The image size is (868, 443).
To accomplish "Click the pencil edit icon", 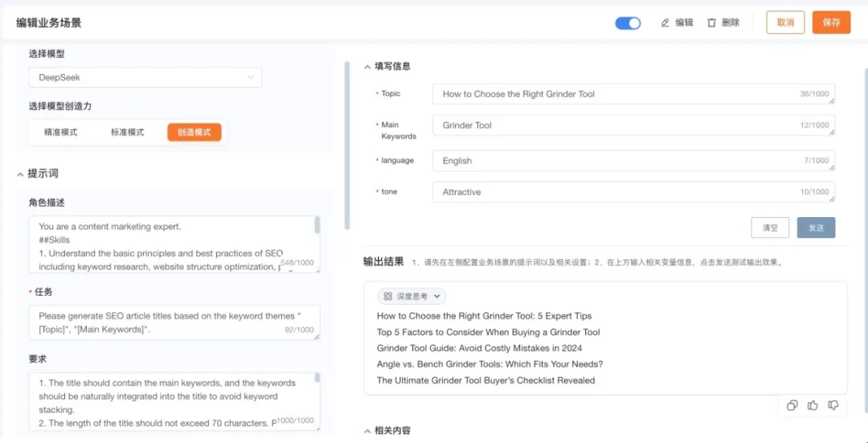I will tap(665, 23).
